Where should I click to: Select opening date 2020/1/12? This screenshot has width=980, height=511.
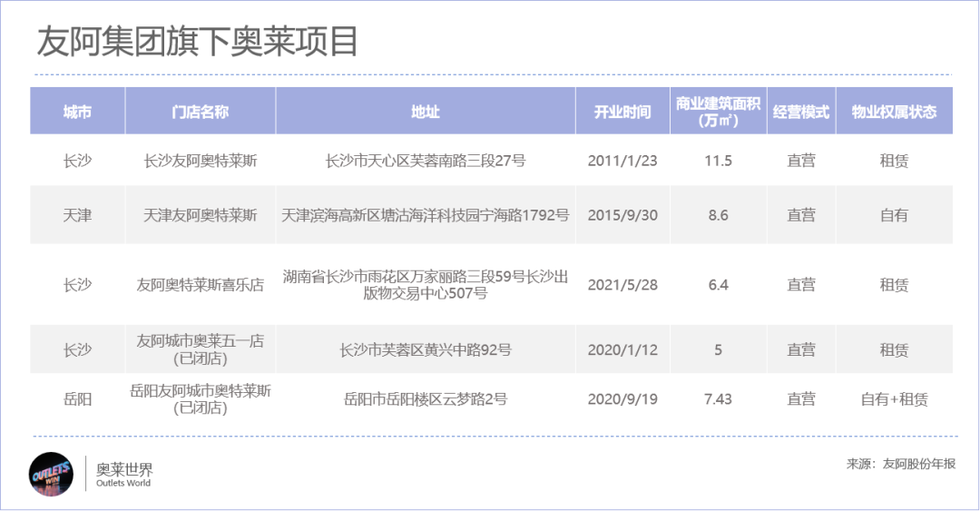click(x=622, y=349)
